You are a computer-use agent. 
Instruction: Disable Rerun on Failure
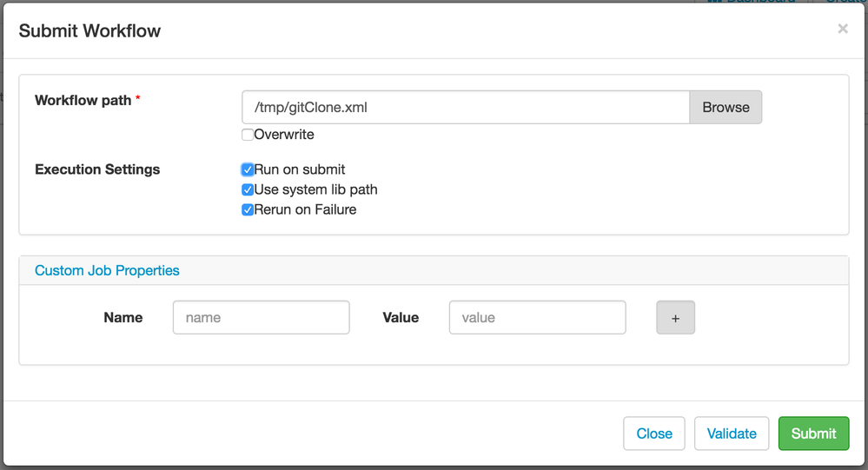coord(248,209)
